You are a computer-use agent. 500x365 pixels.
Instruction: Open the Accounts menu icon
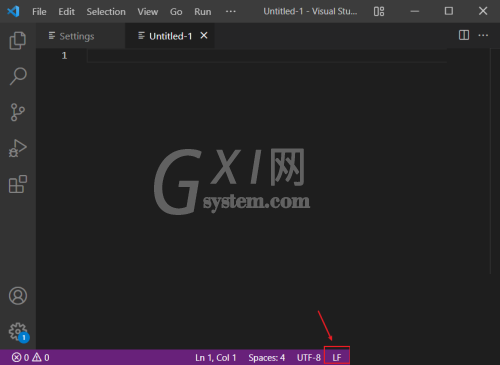click(x=18, y=296)
